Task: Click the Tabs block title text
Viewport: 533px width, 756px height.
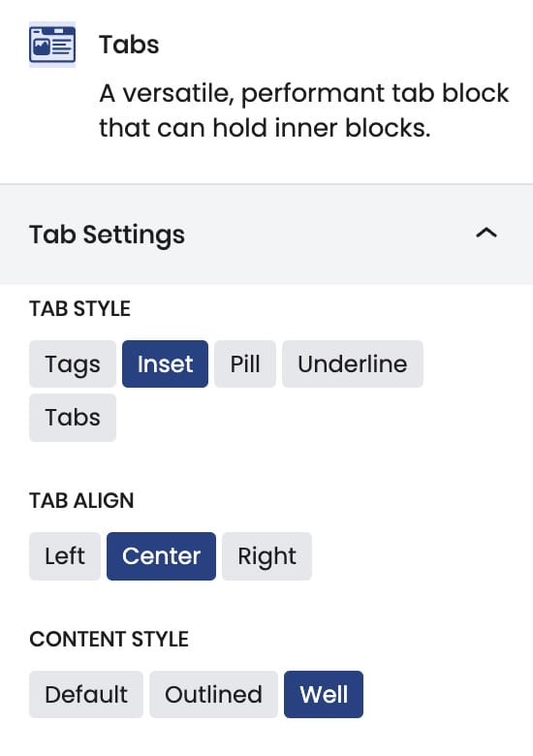Action: pyautogui.click(x=129, y=45)
